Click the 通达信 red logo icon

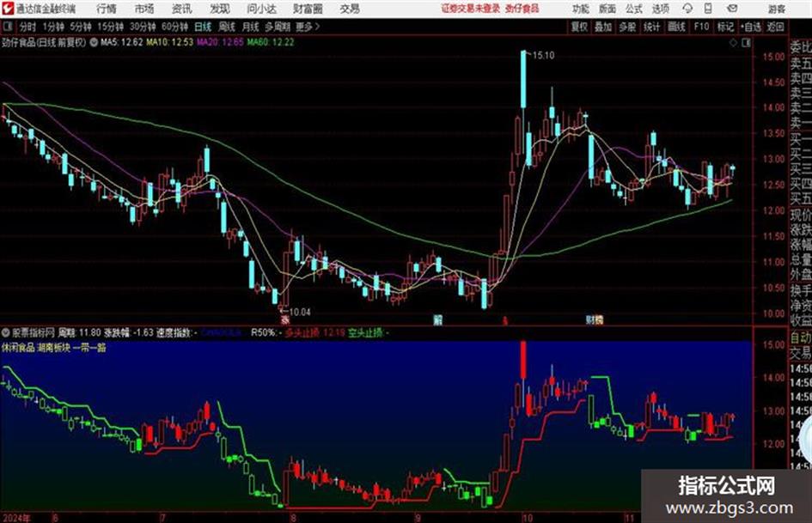(8, 9)
